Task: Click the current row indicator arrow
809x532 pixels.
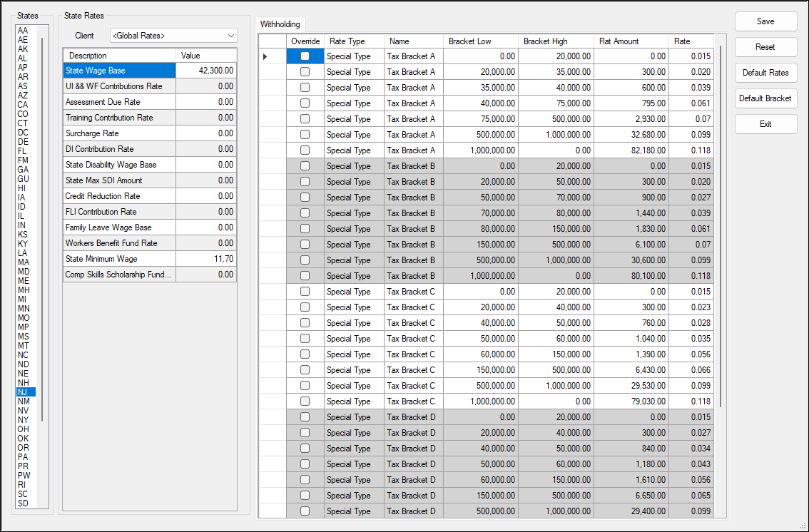Action: pos(265,56)
